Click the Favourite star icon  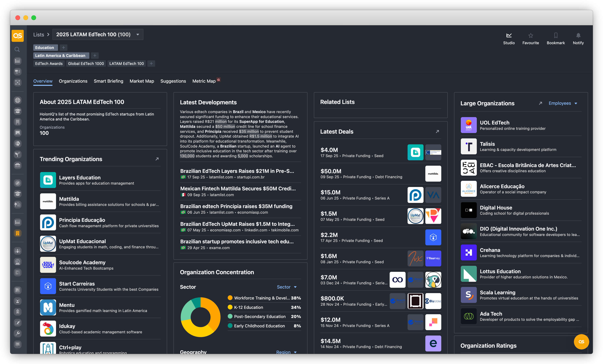pos(530,35)
